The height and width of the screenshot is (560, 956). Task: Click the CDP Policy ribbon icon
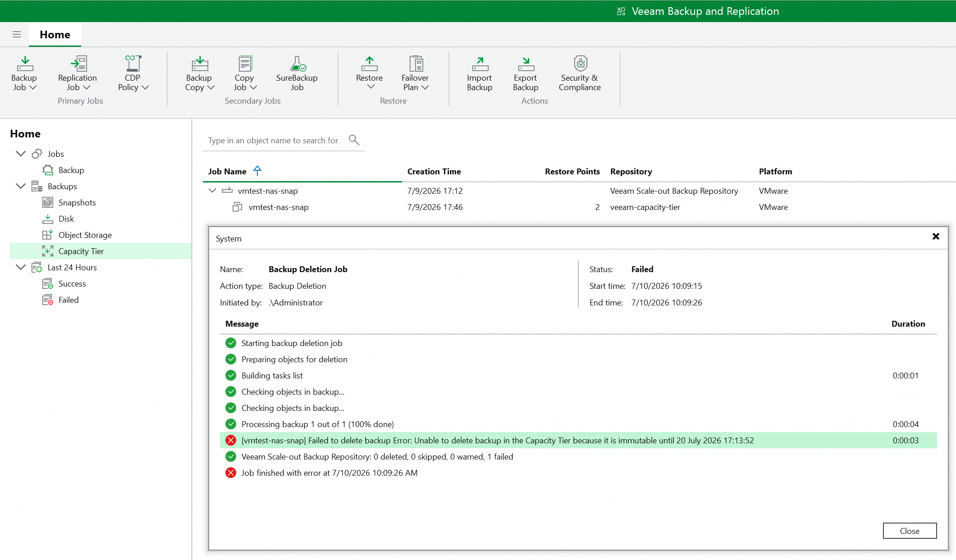[x=133, y=64]
